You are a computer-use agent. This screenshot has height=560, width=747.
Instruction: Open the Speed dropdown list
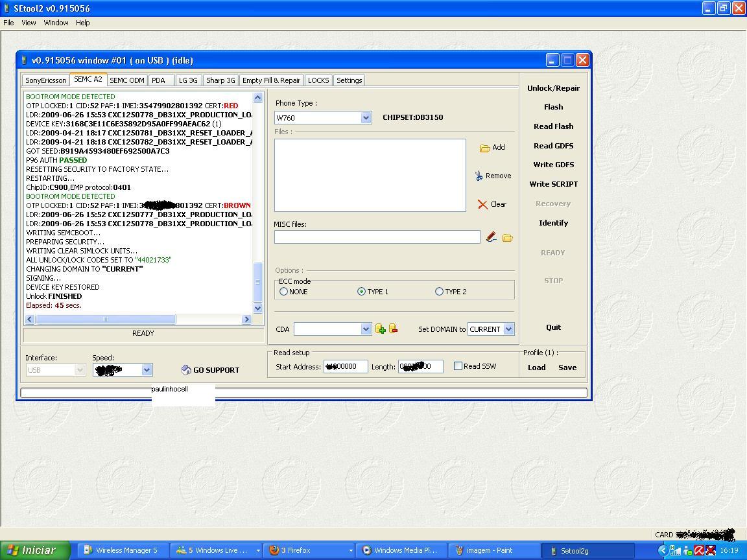pos(147,370)
